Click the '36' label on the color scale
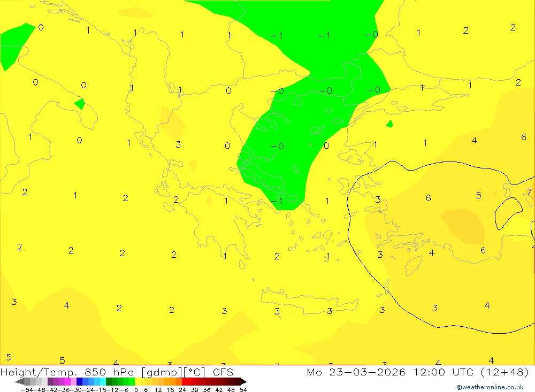Viewport: 535px width, 392px height. (x=207, y=390)
